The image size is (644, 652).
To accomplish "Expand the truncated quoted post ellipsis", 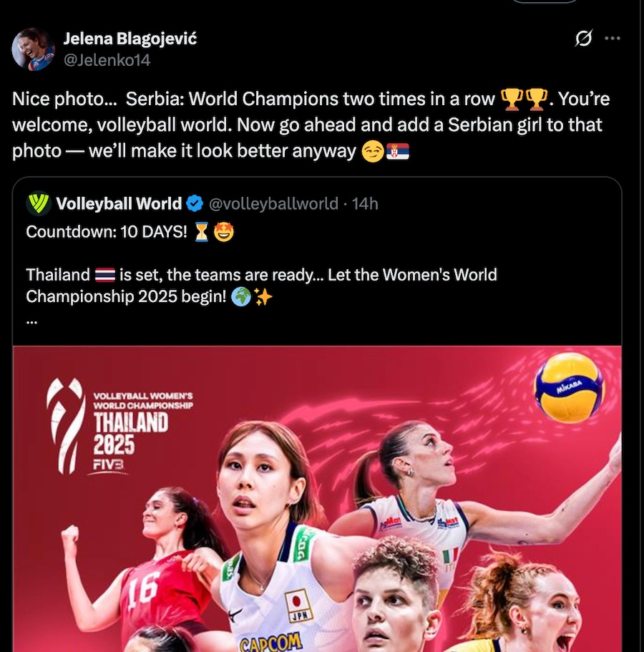I will (31, 321).
